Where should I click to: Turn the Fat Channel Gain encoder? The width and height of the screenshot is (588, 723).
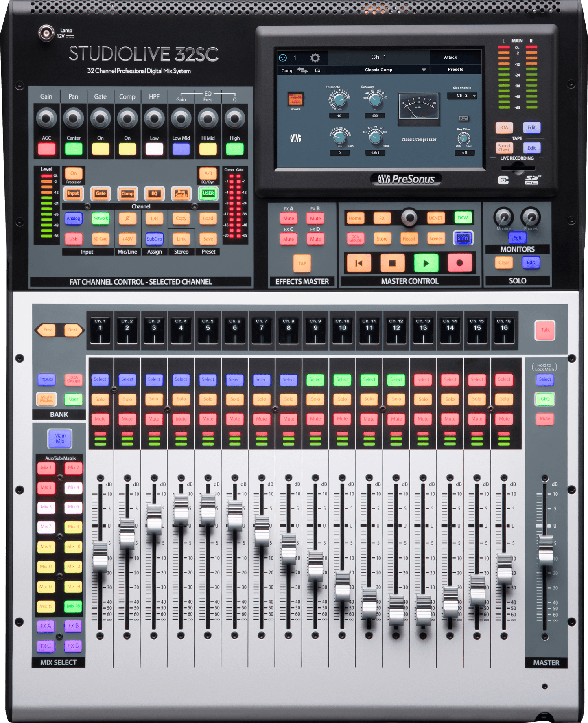pyautogui.click(x=46, y=118)
